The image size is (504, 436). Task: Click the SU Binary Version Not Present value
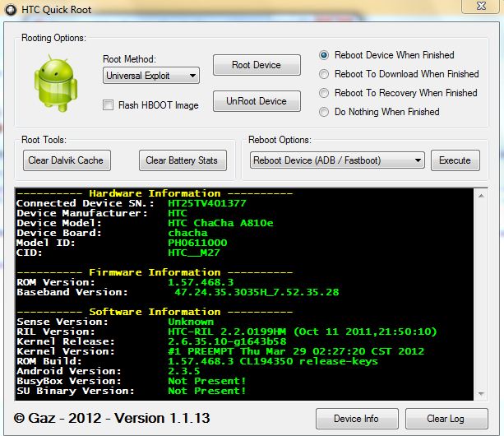click(x=207, y=391)
